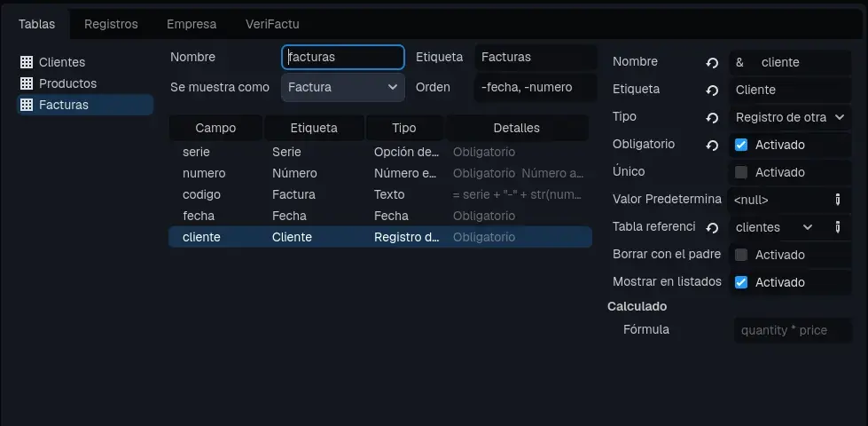Image resolution: width=868 pixels, height=426 pixels.
Task: Focus the table Etiqueta field containing Facturas
Action: 536,57
